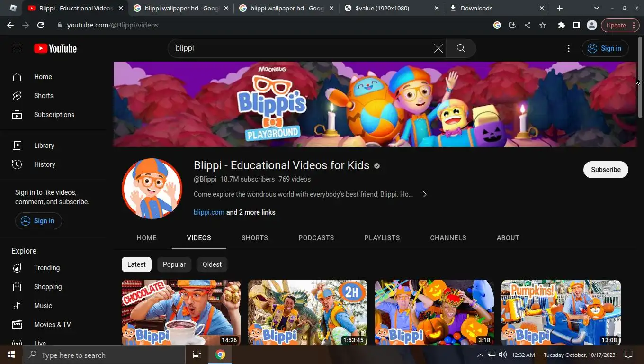Select the channel VIDEOS tab
The width and height of the screenshot is (644, 364).
[x=199, y=238]
